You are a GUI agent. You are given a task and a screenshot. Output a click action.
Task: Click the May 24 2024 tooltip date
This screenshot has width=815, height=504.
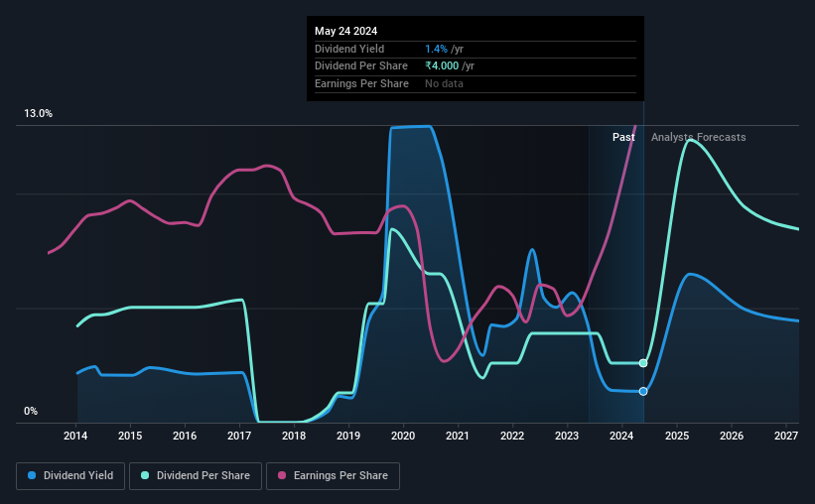[345, 31]
